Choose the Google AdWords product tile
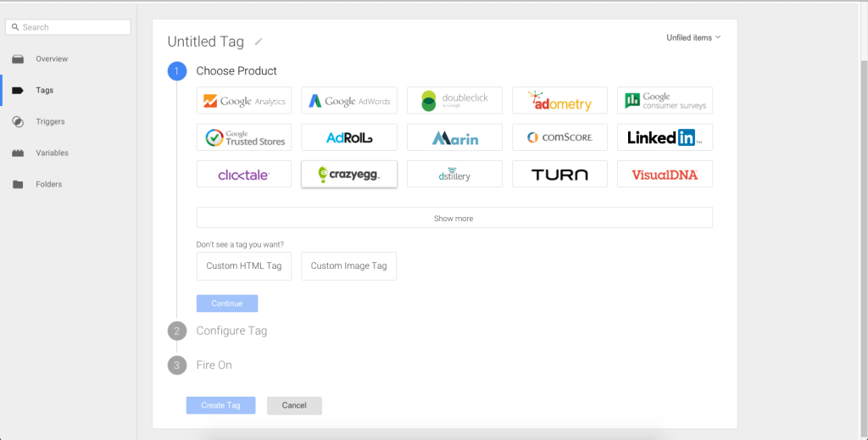Screen dimensions: 868x440 coord(349,100)
